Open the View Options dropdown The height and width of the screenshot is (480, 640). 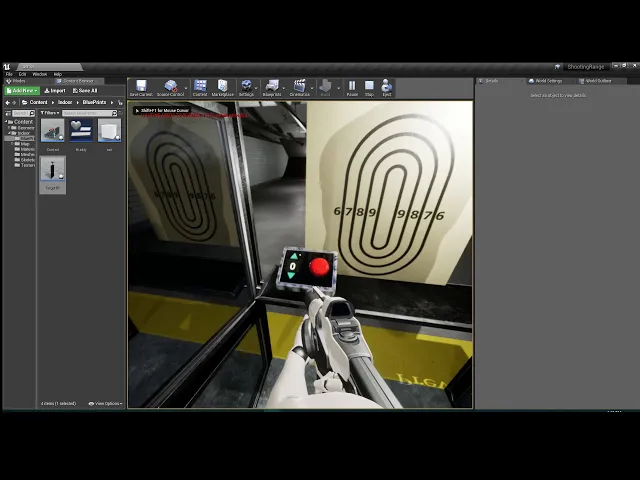click(x=105, y=404)
